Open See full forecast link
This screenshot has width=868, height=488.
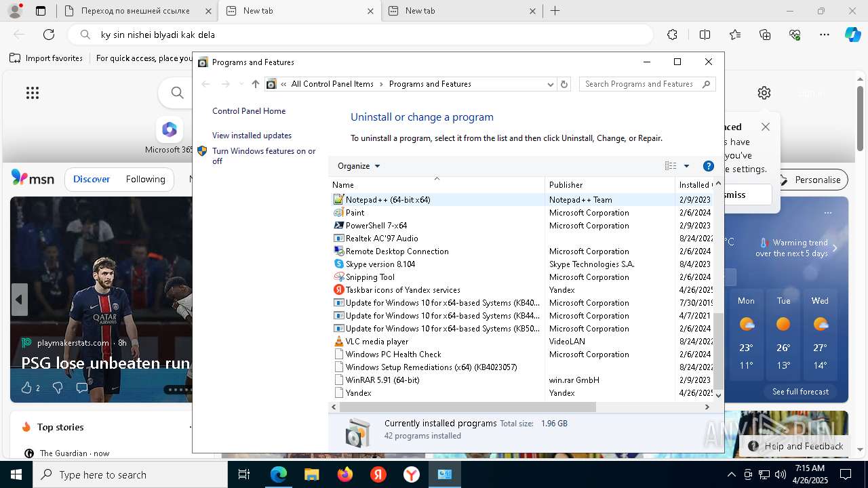[x=800, y=392]
